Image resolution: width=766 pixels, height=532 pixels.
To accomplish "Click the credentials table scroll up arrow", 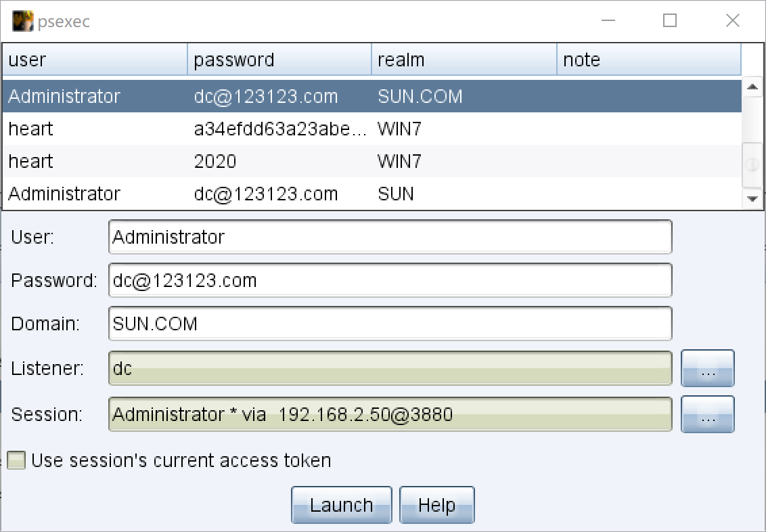I will 752,87.
